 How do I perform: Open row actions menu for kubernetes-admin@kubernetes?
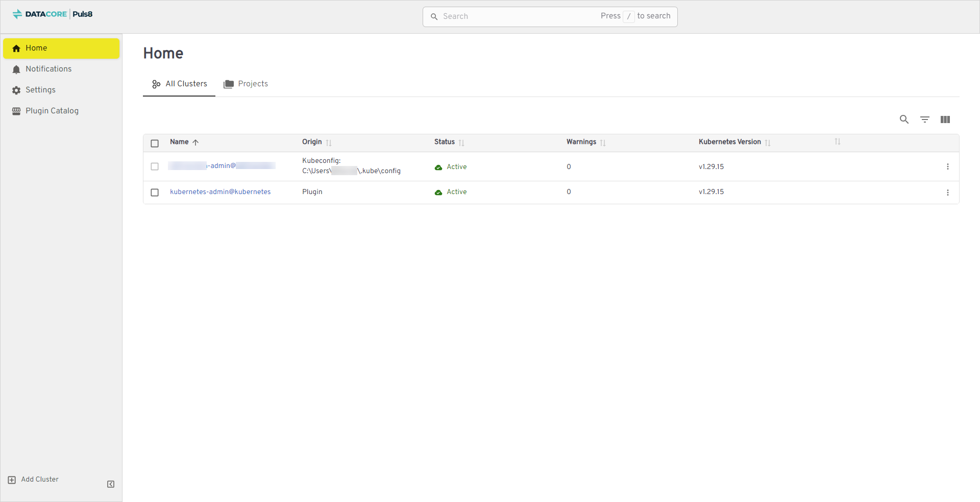pos(947,193)
